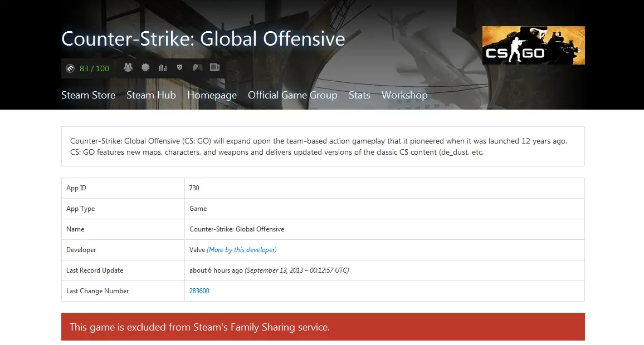The height and width of the screenshot is (345, 644).
Task: Open Official Game Group page
Action: 292,95
